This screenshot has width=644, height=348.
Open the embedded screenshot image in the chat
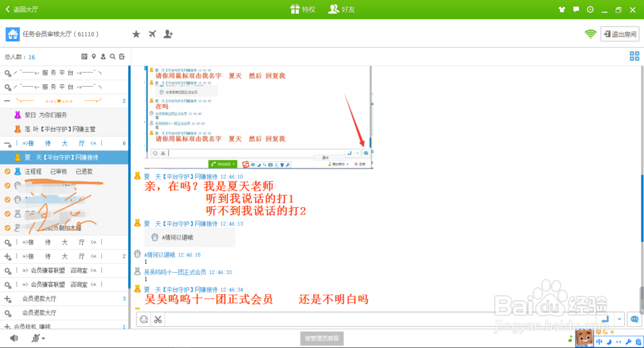(259, 117)
